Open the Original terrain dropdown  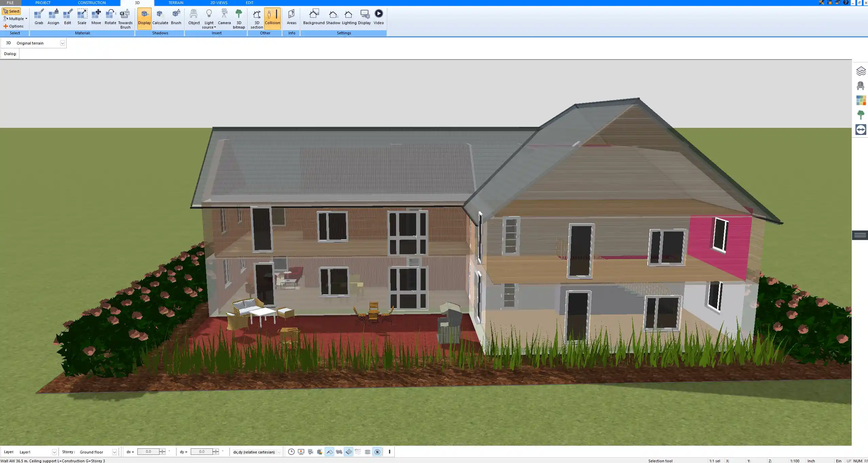pos(63,43)
